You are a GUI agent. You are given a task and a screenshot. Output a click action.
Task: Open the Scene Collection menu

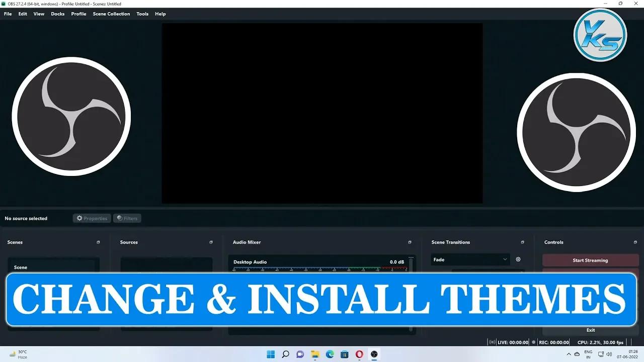[111, 14]
